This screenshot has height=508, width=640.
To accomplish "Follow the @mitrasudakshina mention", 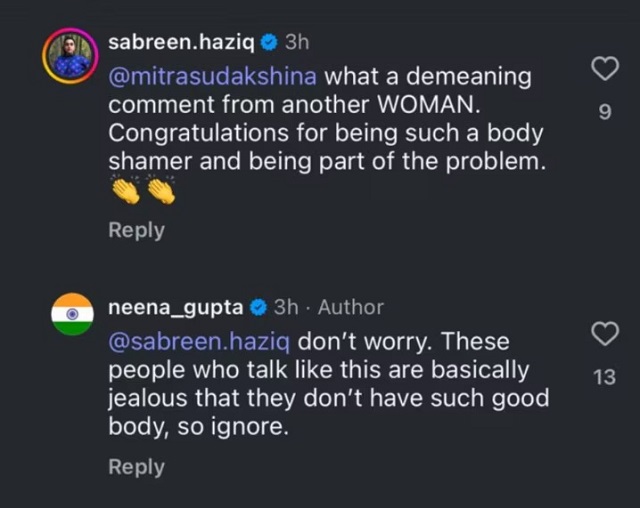I will tap(212, 77).
